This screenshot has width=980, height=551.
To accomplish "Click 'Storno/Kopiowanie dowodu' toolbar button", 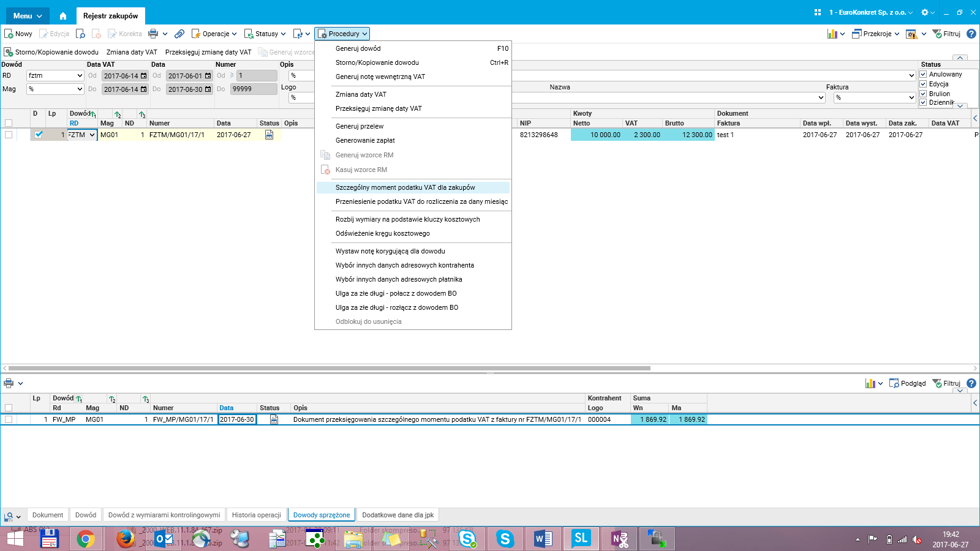I will 51,52.
